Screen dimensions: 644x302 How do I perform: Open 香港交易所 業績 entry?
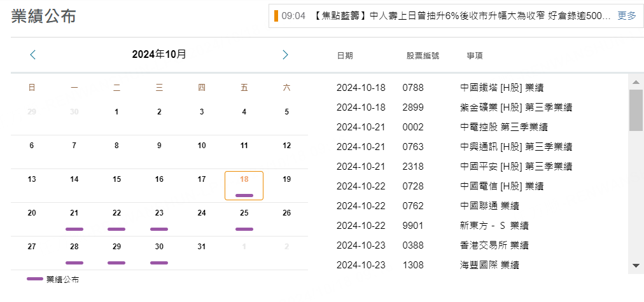(x=494, y=245)
